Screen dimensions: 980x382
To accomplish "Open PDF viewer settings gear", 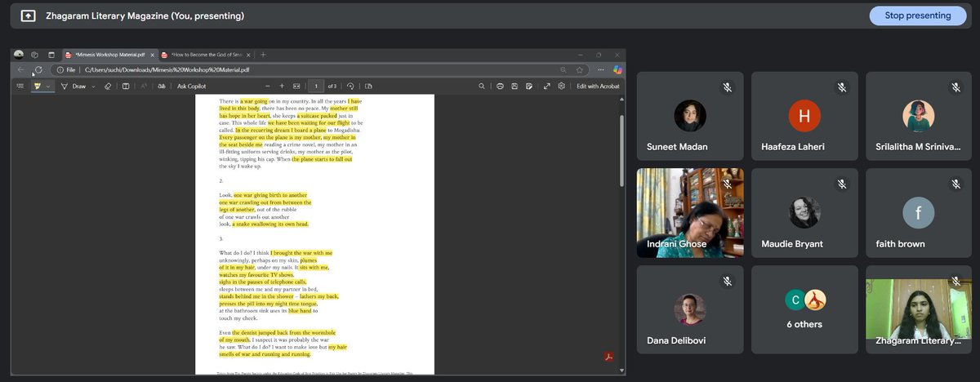I will point(561,86).
